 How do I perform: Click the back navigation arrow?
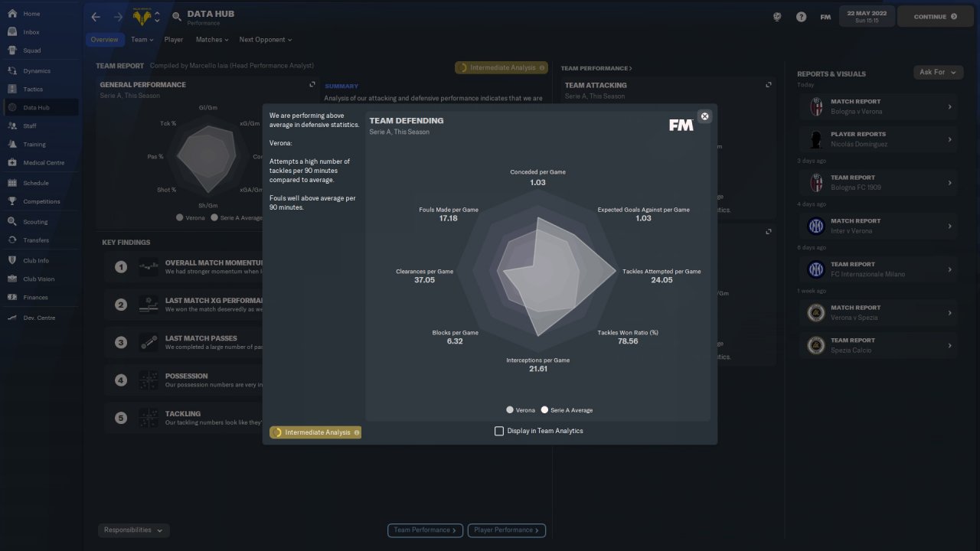tap(96, 17)
